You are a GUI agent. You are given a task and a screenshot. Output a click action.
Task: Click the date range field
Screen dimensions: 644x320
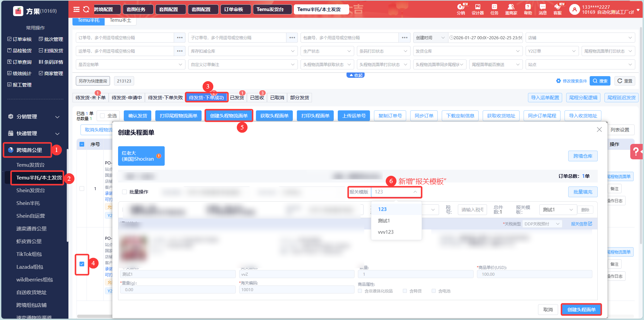tap(486, 38)
